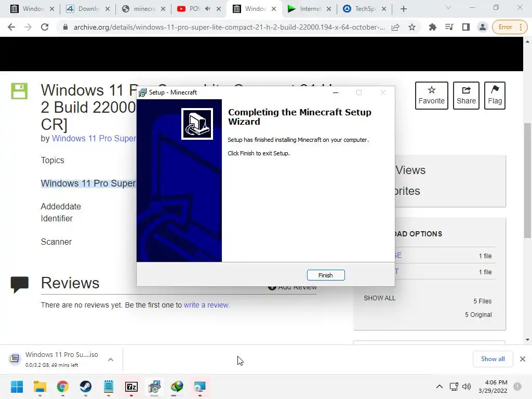532x399 pixels.
Task: Open the Notepad taskbar icon
Action: [x=109, y=387]
